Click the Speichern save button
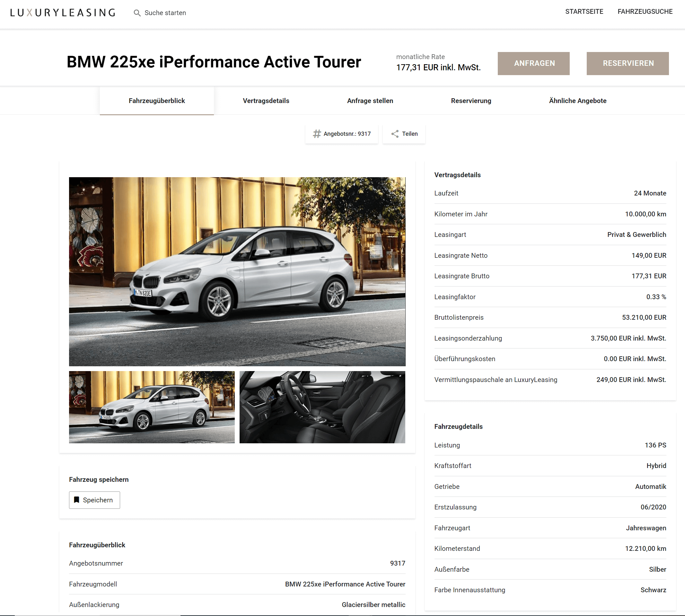The width and height of the screenshot is (685, 616). (94, 500)
